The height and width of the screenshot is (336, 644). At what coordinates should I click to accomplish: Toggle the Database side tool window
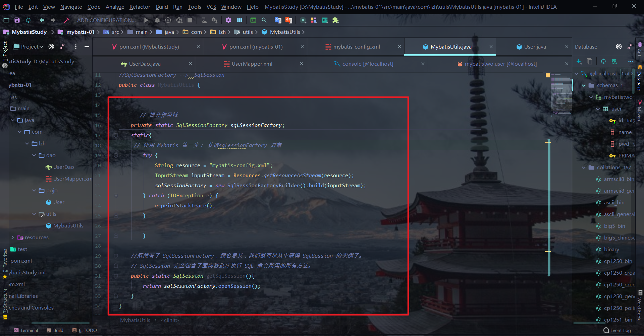(x=640, y=78)
